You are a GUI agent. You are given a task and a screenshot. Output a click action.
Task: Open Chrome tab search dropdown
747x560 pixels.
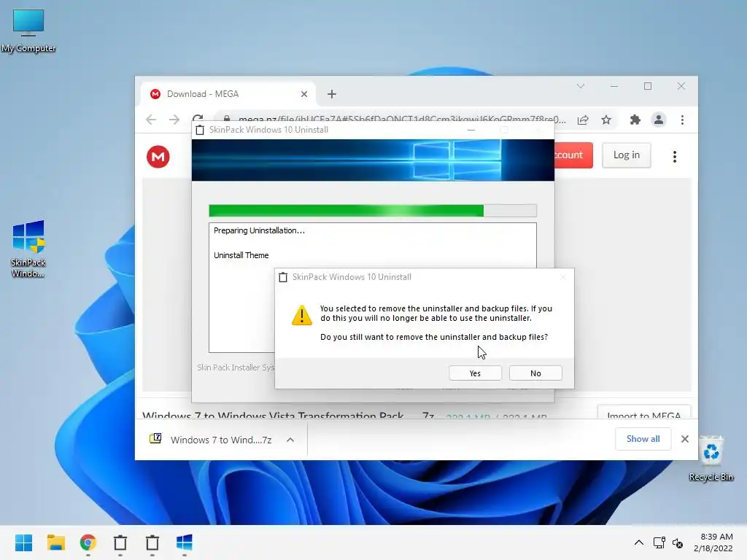(580, 86)
